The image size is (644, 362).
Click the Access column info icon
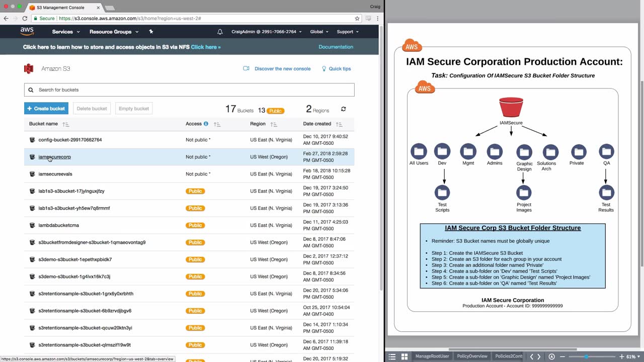point(206,124)
